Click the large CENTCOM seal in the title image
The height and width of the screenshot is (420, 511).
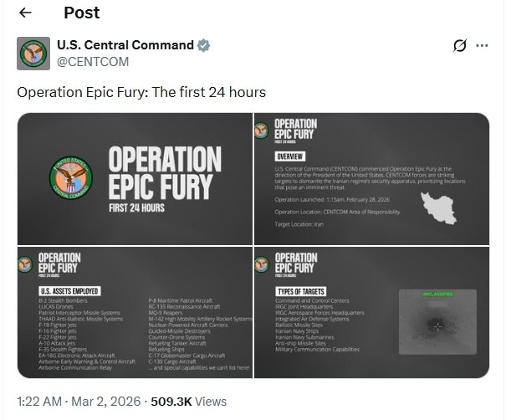point(71,177)
